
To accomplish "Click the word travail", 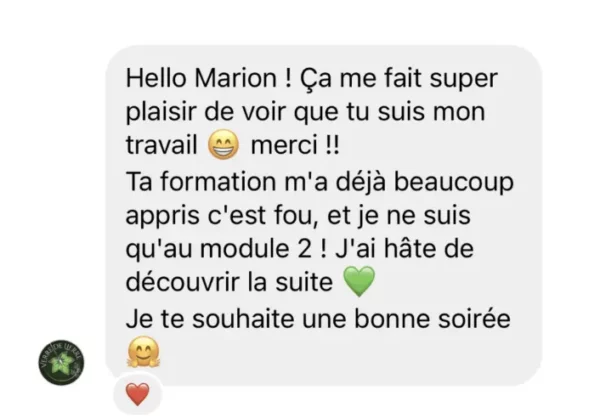I will (161, 145).
